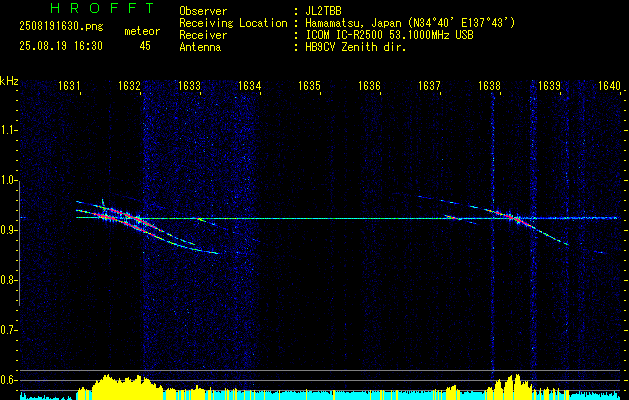Click the 1638 time axis marker
The height and width of the screenshot is (400, 629).
tap(489, 85)
